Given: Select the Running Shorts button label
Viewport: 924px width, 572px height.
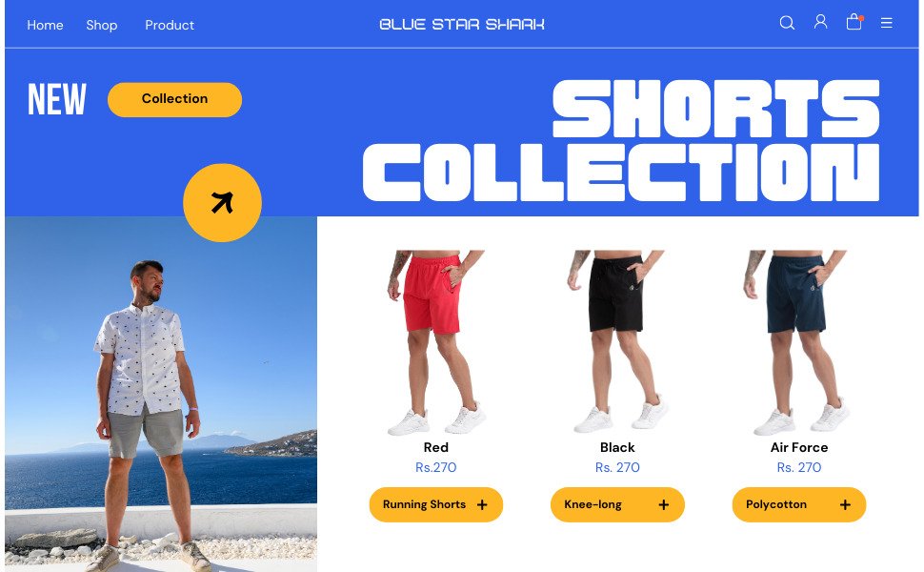Looking at the screenshot, I should pyautogui.click(x=424, y=504).
